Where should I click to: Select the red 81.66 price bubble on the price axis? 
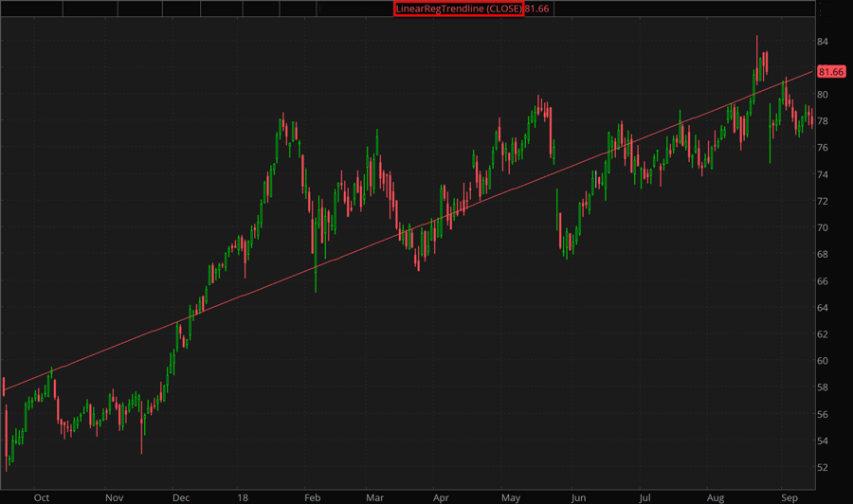tap(830, 72)
